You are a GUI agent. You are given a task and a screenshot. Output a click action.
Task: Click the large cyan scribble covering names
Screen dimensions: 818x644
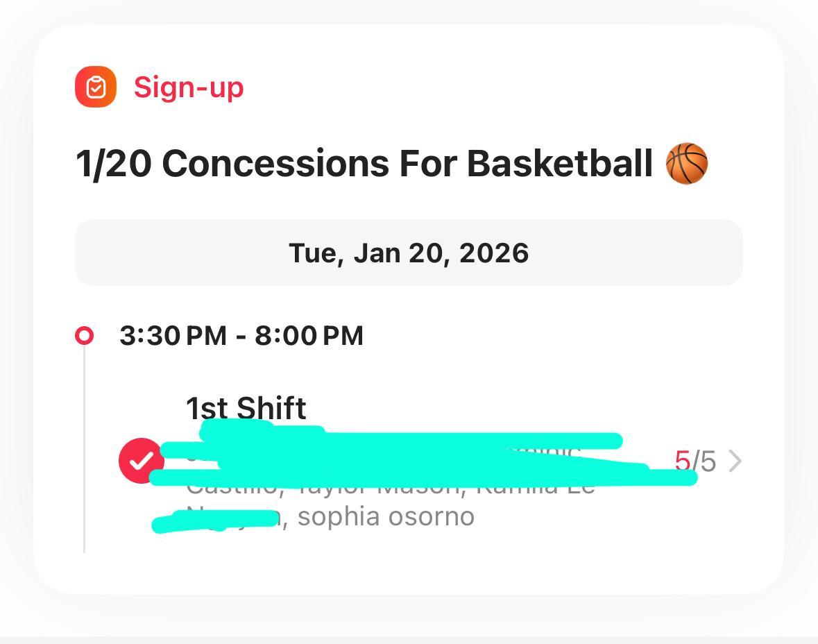(x=416, y=458)
